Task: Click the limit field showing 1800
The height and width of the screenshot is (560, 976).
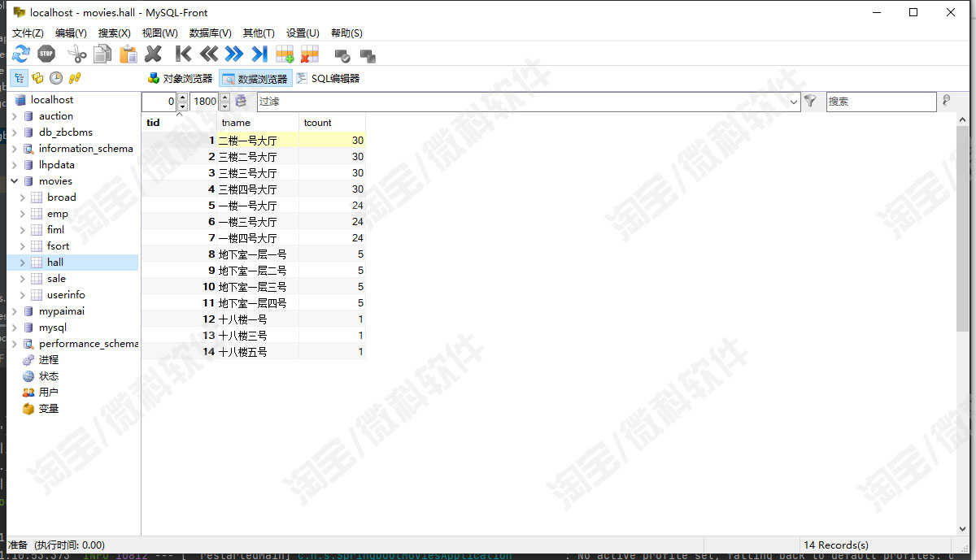Action: [x=204, y=102]
